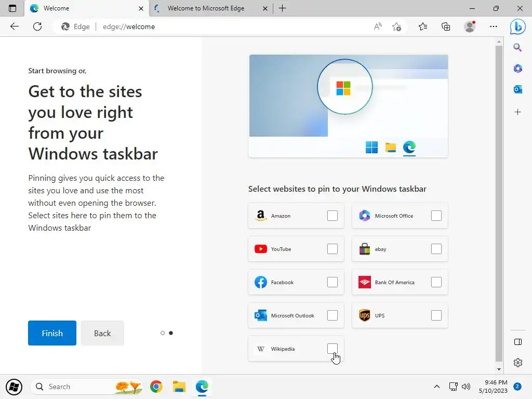
Task: Check the Microsoft Office checkbox
Action: [x=436, y=216]
